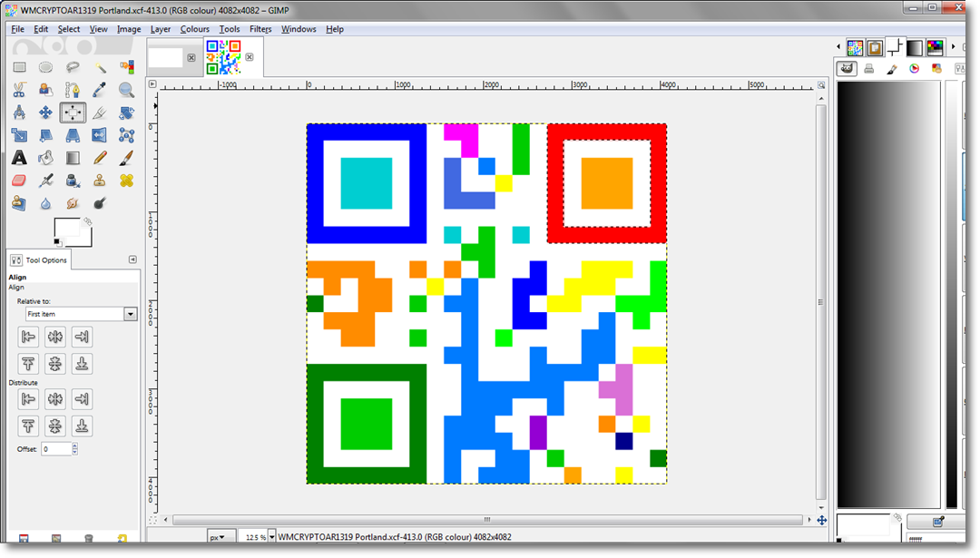Image resolution: width=980 pixels, height=558 pixels.
Task: Pick the Free Select lasso tool
Action: click(x=73, y=67)
